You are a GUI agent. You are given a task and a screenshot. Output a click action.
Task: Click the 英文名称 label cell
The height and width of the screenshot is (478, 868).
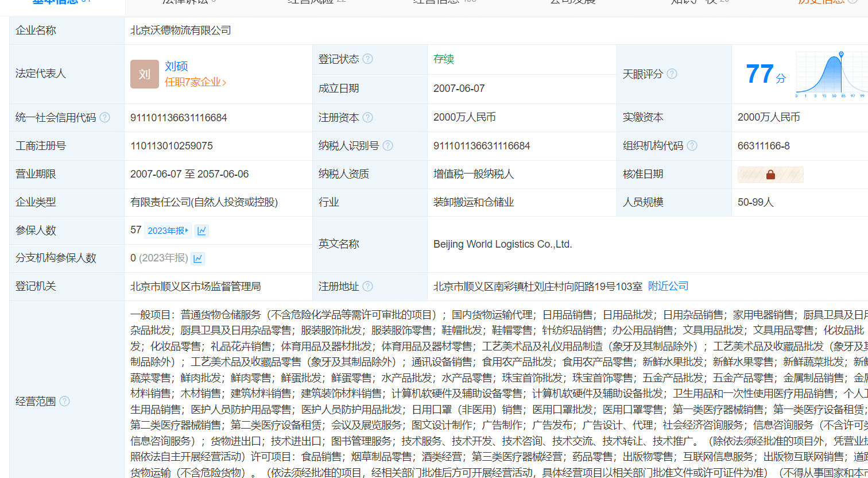point(370,244)
